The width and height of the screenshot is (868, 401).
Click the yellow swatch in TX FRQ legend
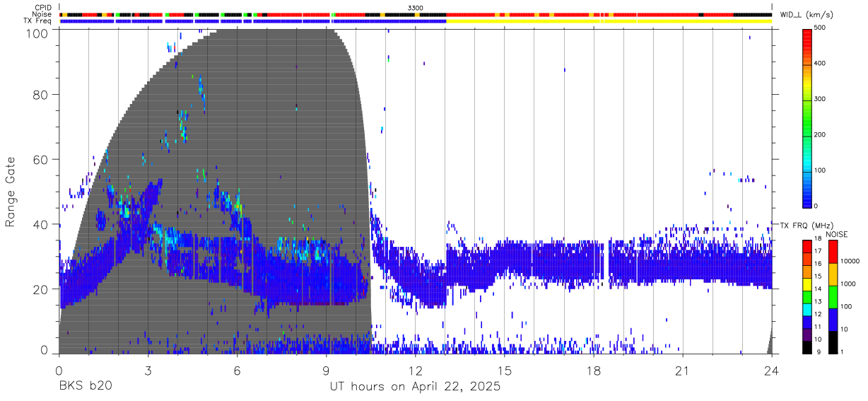[809, 283]
